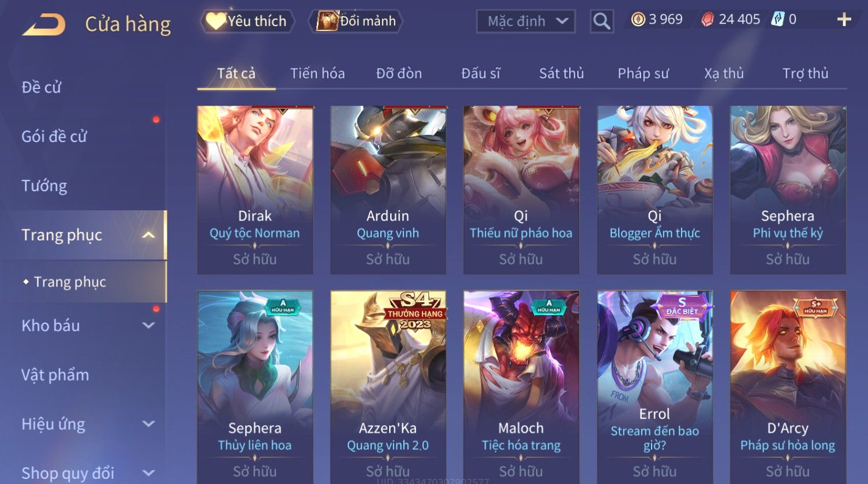Go to Tướng in sidebar
This screenshot has width=868, height=484.
click(x=44, y=186)
